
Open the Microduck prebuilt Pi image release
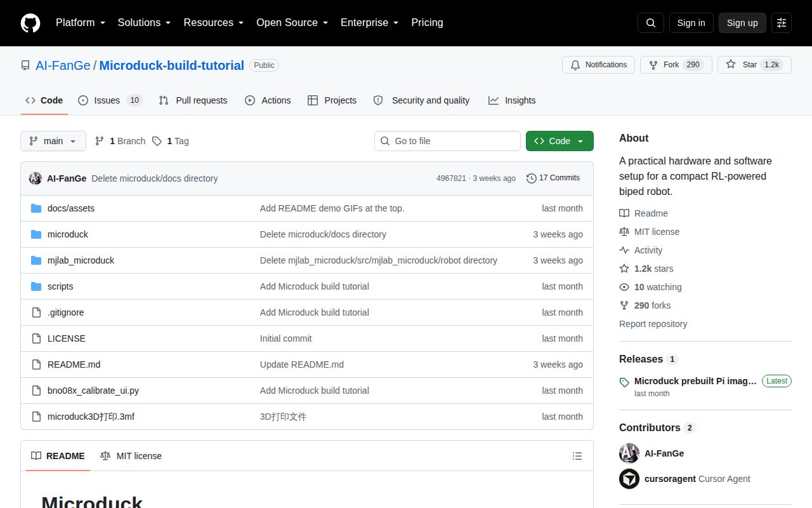695,381
